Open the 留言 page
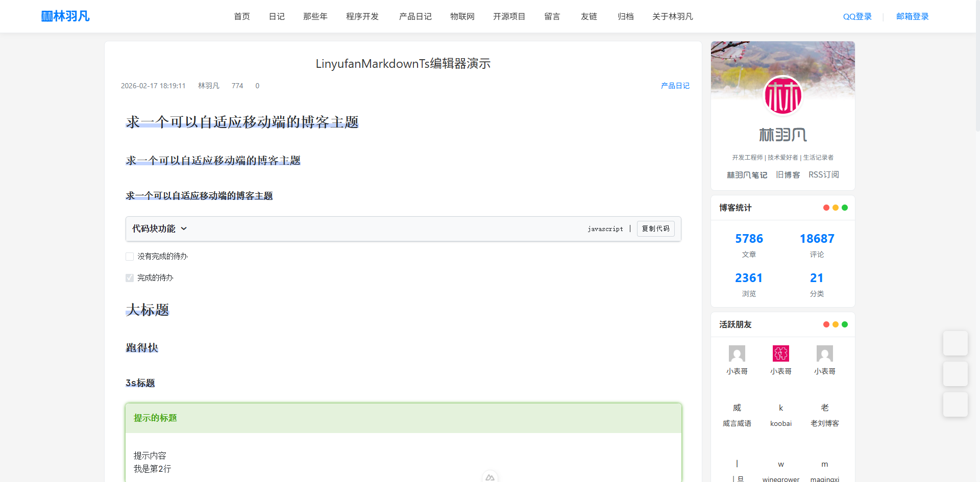 pos(552,16)
